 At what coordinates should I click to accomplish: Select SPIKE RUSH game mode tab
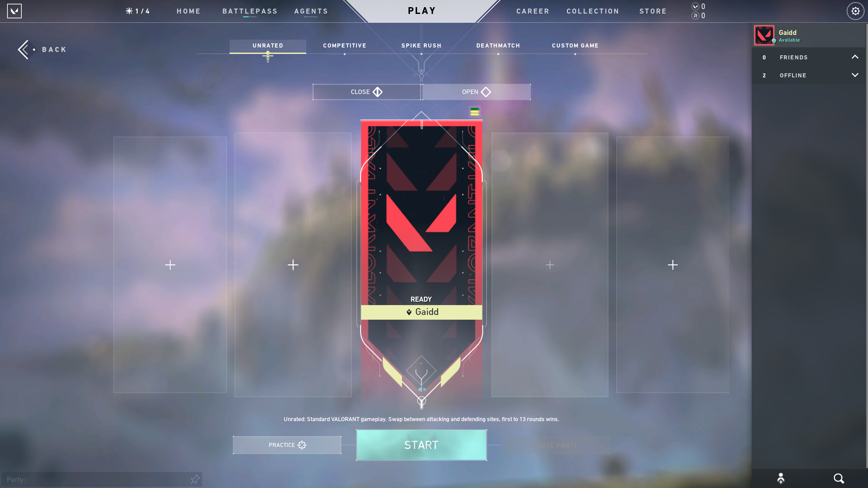point(421,45)
